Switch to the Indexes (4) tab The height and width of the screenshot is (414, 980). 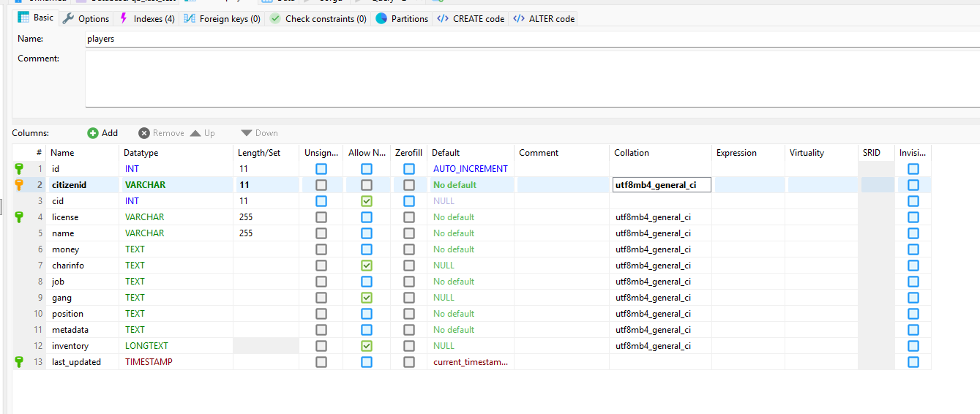tap(146, 18)
